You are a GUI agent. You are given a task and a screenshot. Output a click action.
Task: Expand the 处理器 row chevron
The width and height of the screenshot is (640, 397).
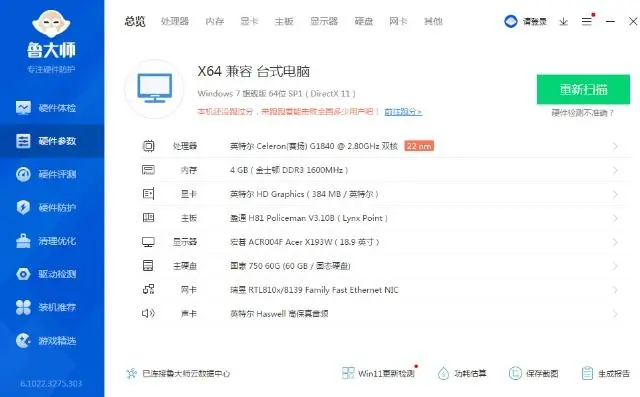(x=615, y=146)
